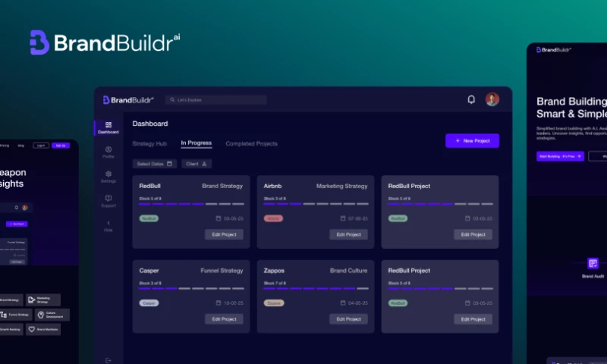Click the BrandBuildr logo in the dashboard header
This screenshot has height=364, width=607.
click(x=128, y=100)
